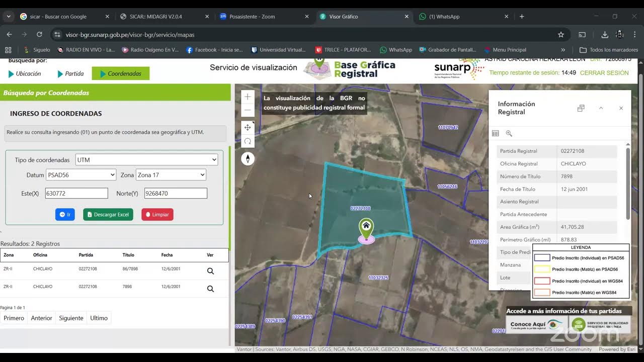This screenshot has height=362, width=644.
Task: Select the Coordenadas search tab
Action: point(121,73)
